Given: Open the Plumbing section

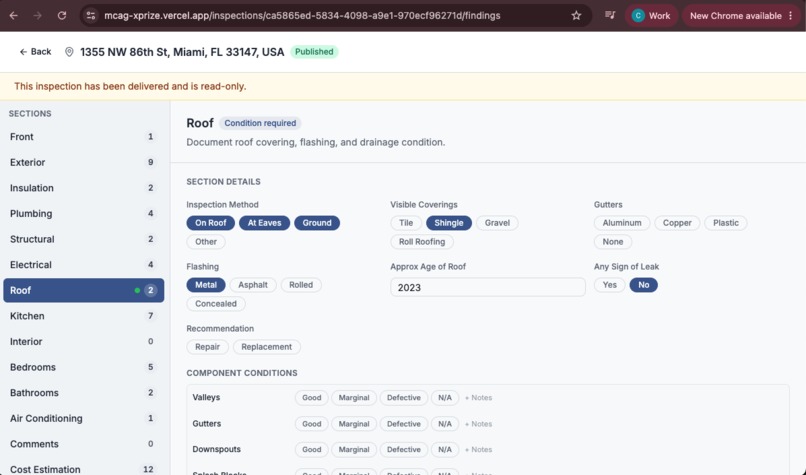Looking at the screenshot, I should 83,213.
